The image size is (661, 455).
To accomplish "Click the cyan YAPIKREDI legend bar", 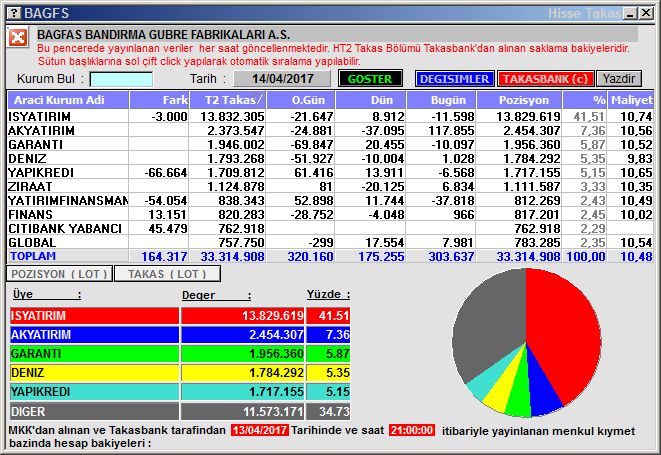I will pos(94,392).
